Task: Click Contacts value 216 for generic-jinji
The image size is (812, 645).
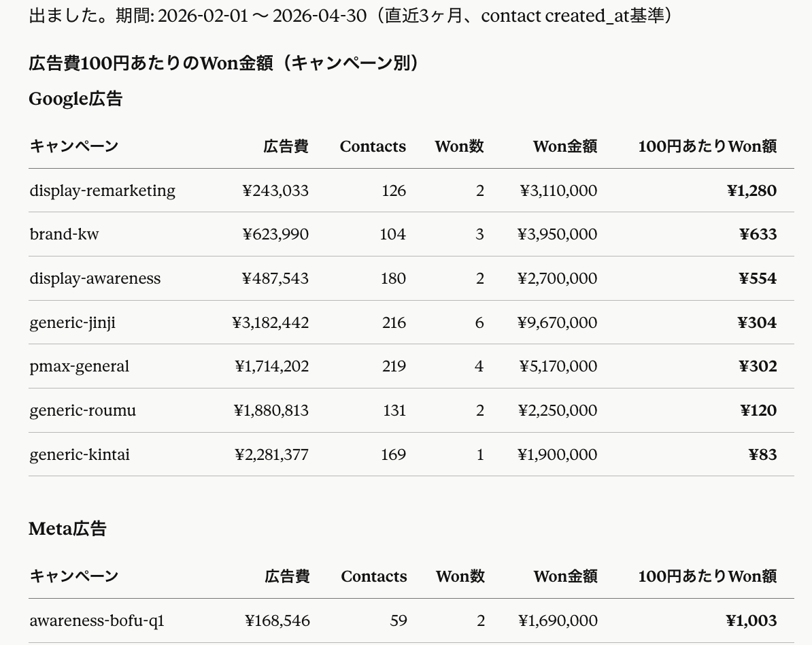Action: [394, 322]
